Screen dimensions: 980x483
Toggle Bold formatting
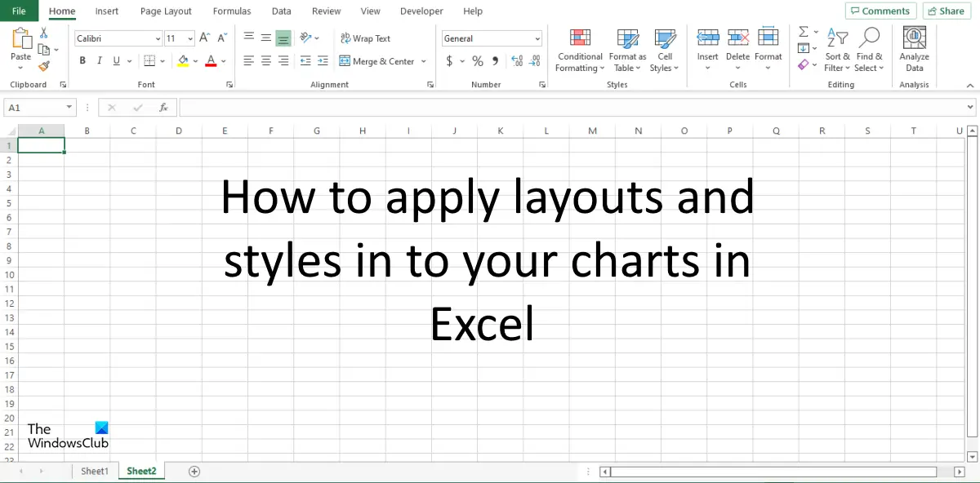click(82, 61)
